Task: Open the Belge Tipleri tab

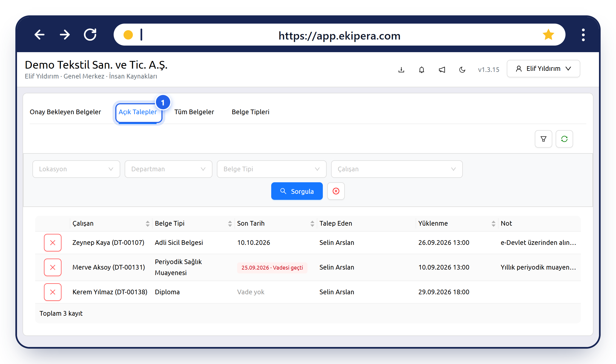Action: pyautogui.click(x=250, y=112)
